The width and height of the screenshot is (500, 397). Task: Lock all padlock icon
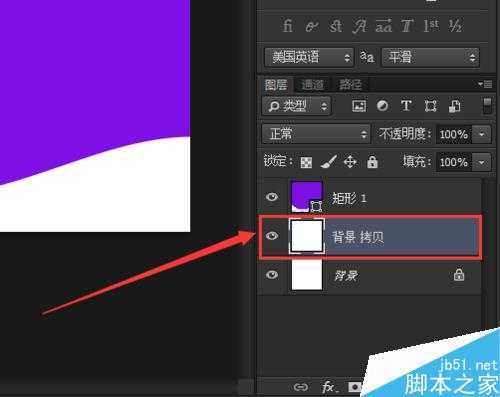372,162
